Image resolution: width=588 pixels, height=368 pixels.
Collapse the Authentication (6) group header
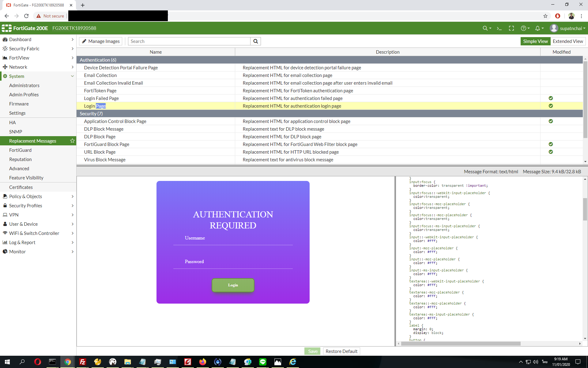(330, 60)
